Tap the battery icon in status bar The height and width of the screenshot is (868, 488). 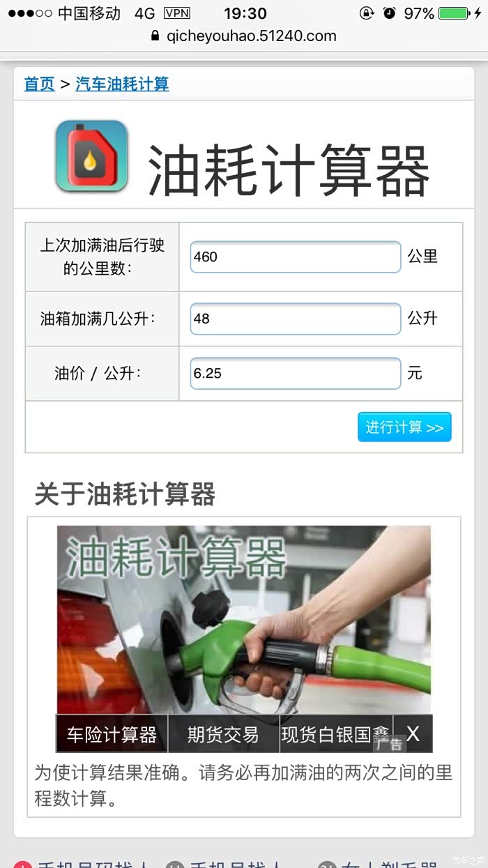454,13
